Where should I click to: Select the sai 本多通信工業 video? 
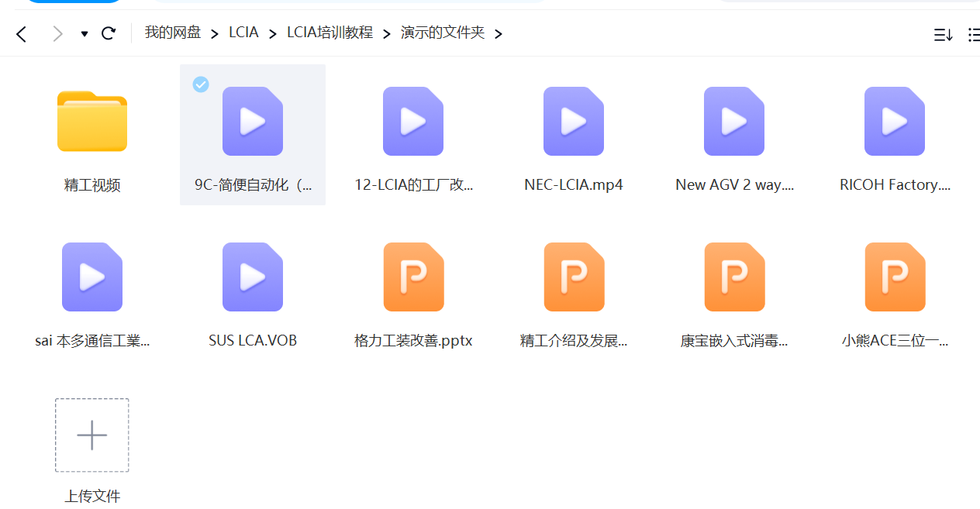pos(92,277)
